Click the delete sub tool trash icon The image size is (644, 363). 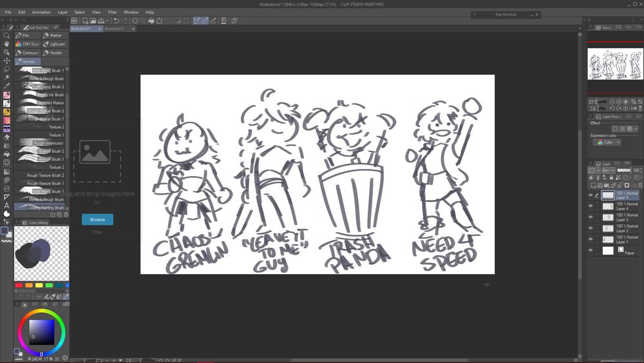[66, 215]
